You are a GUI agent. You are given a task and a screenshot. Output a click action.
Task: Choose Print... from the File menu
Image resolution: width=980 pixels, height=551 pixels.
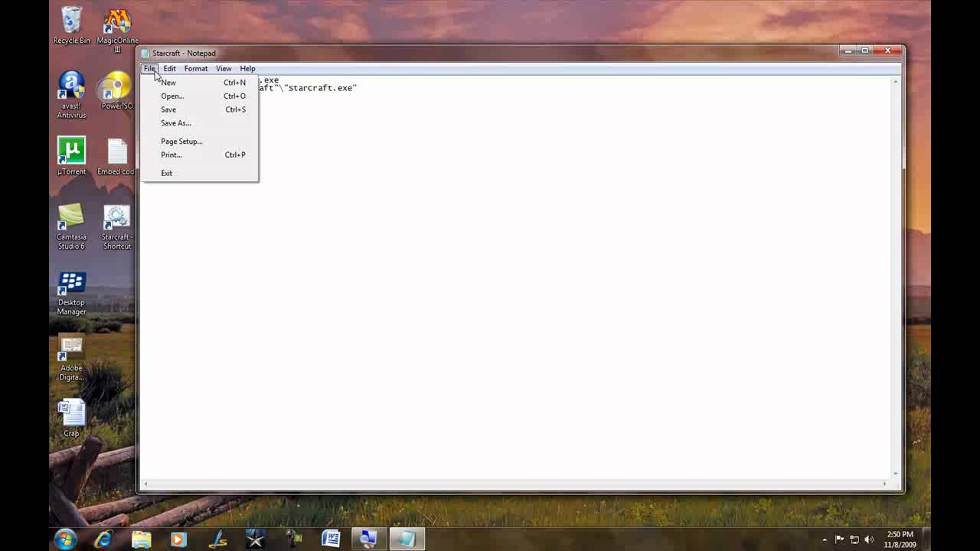pos(200,155)
